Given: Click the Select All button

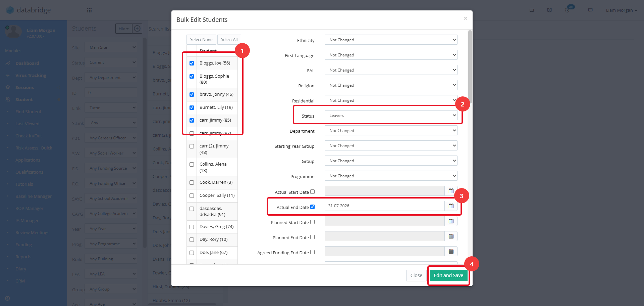Looking at the screenshot, I should tap(229, 40).
